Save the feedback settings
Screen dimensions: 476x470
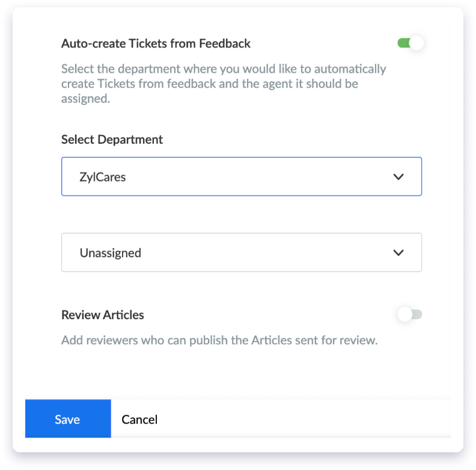click(x=68, y=419)
